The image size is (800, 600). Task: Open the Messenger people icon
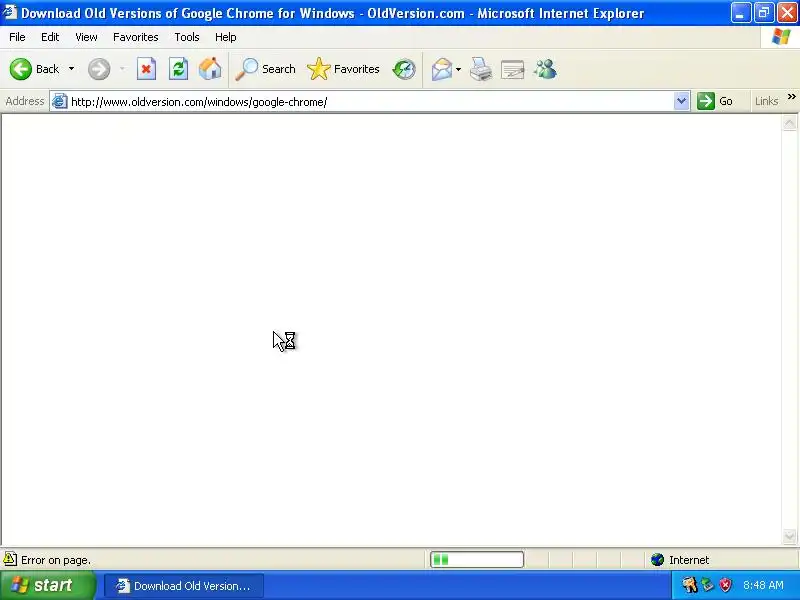545,69
